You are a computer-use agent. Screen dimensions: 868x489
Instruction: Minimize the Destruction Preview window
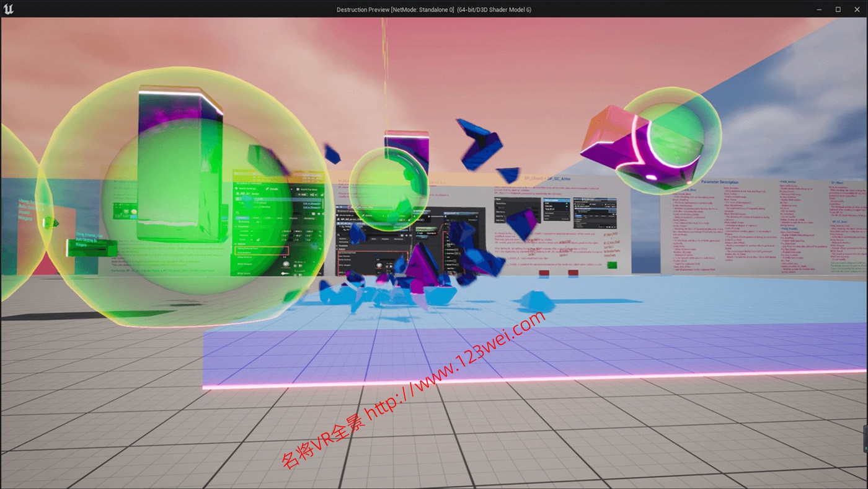(818, 9)
